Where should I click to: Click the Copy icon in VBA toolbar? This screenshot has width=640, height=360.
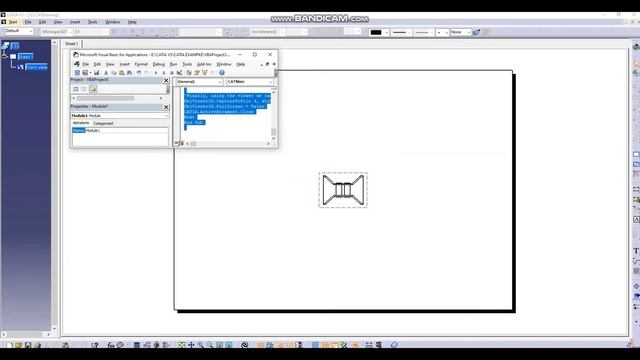[114, 73]
